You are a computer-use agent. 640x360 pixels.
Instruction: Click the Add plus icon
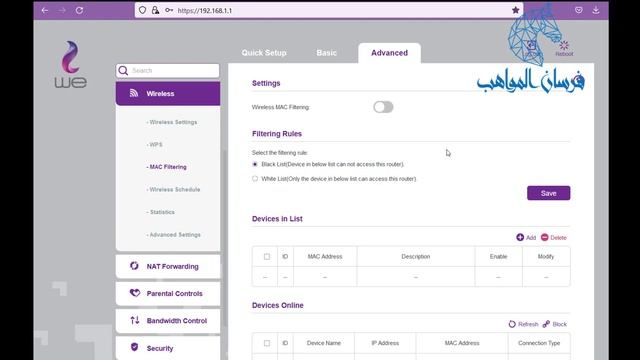tap(520, 237)
